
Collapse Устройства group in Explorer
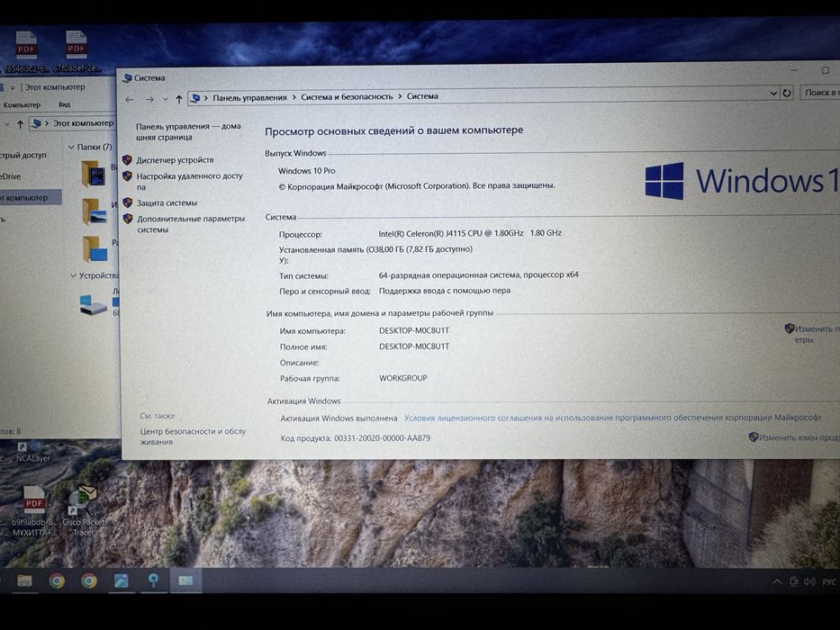pyautogui.click(x=74, y=275)
